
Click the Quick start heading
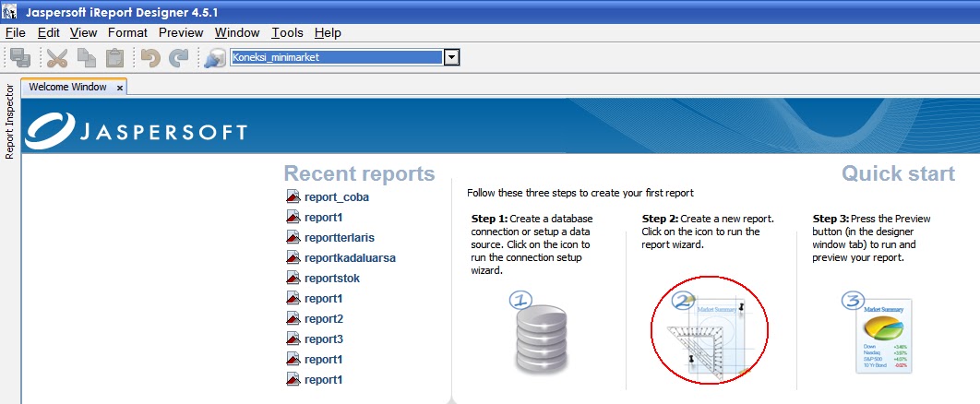[x=898, y=173]
